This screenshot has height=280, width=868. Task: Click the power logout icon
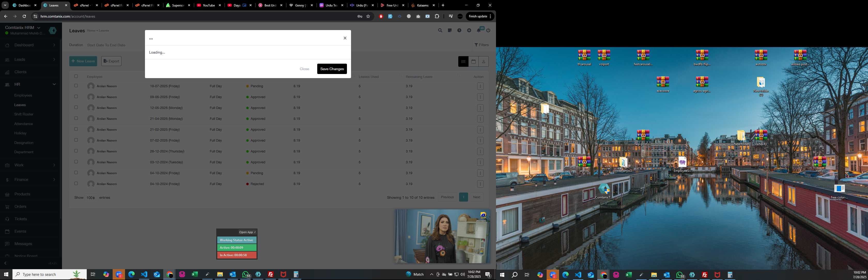[488, 30]
